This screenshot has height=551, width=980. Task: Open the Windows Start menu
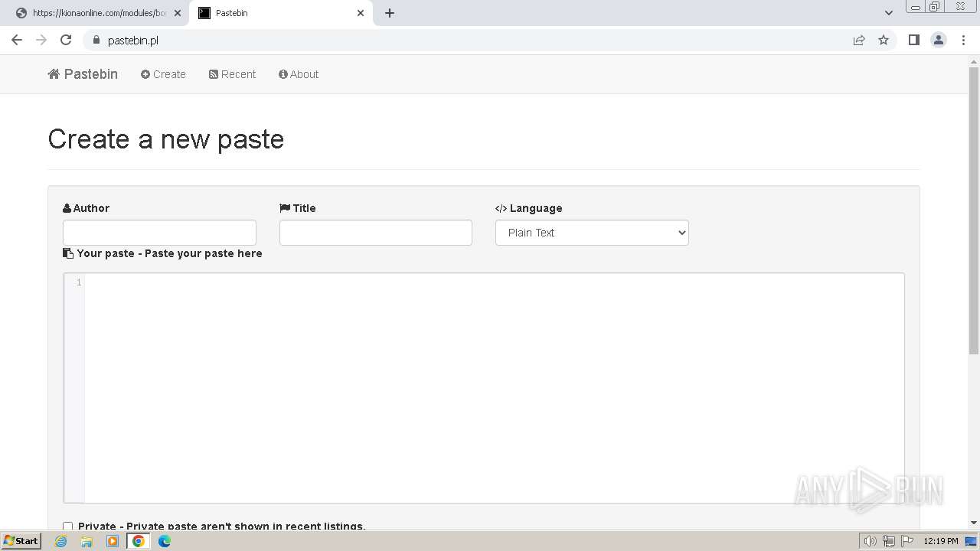pyautogui.click(x=21, y=540)
